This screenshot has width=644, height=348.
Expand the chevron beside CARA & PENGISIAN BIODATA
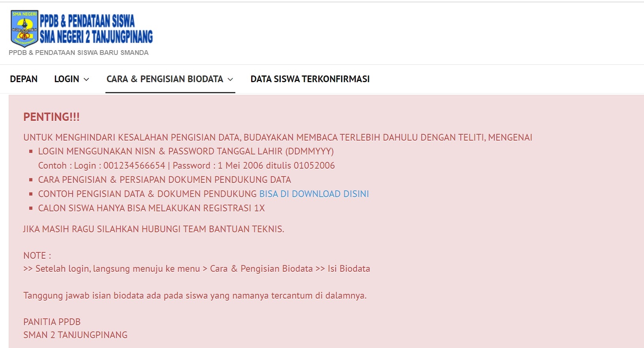pos(231,79)
